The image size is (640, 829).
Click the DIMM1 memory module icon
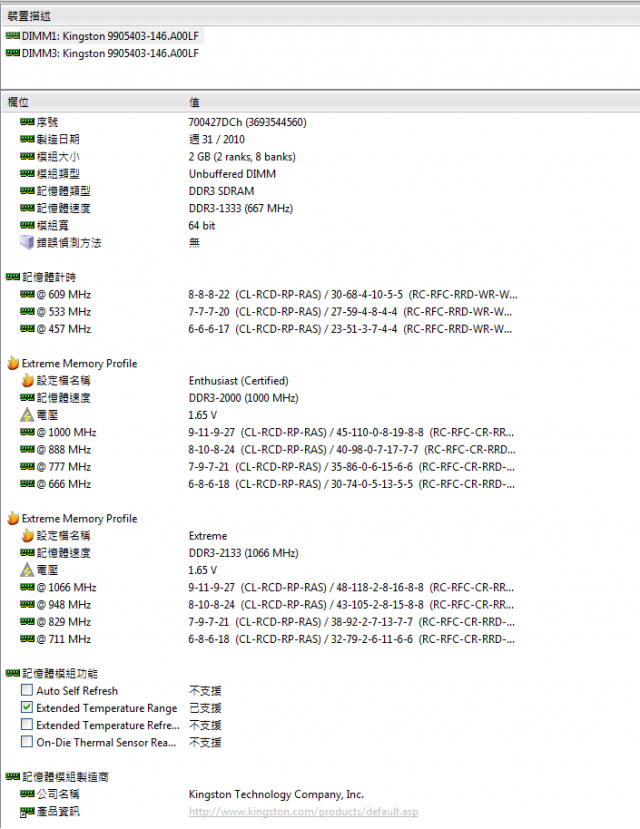[13, 36]
